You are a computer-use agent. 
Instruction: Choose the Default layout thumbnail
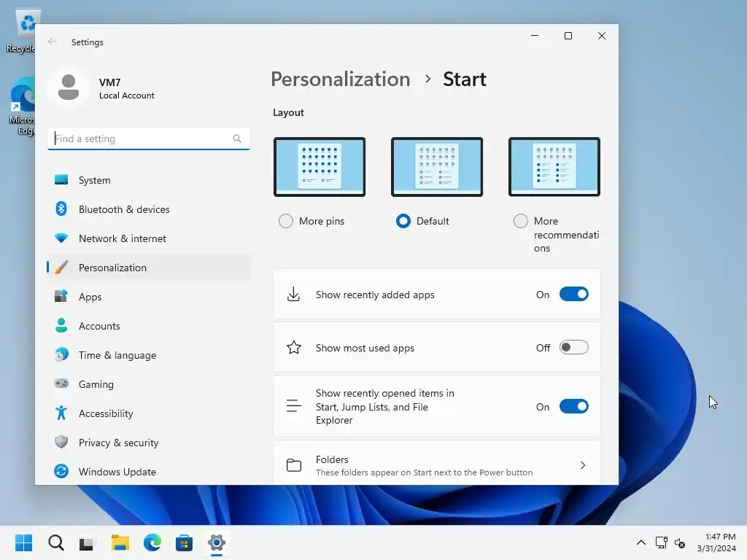[x=437, y=167]
